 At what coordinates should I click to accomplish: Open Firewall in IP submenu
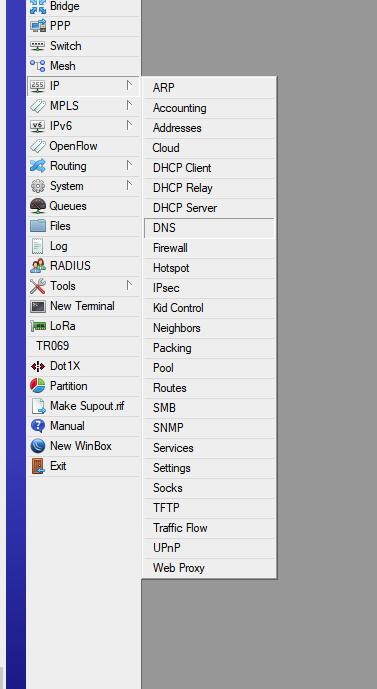[x=209, y=248]
